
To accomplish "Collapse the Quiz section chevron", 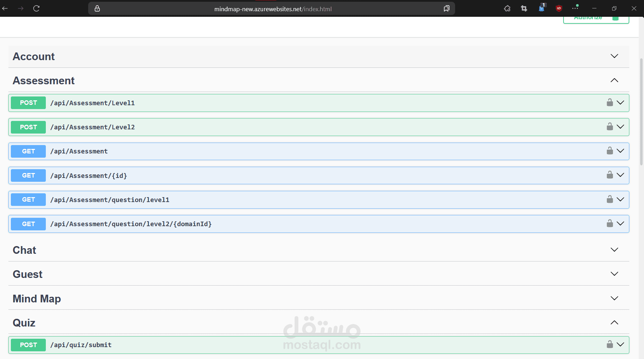I will 614,322.
